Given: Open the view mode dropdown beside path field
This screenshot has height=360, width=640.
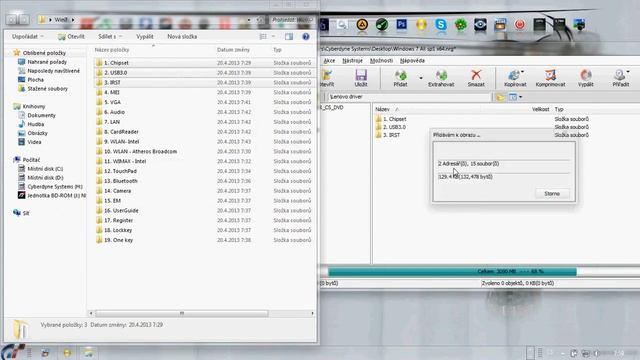Looking at the screenshot, I should 520,97.
